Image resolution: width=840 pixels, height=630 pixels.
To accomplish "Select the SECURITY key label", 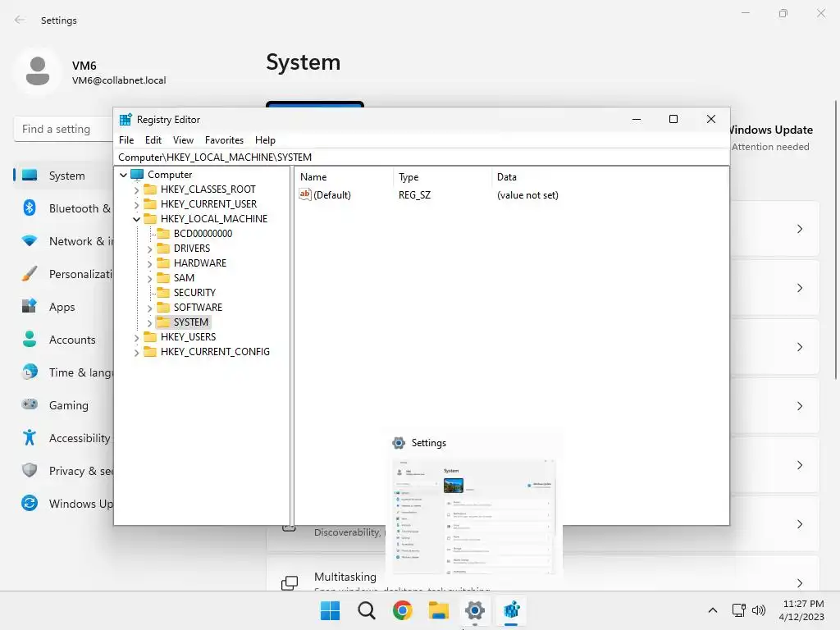I will [194, 293].
